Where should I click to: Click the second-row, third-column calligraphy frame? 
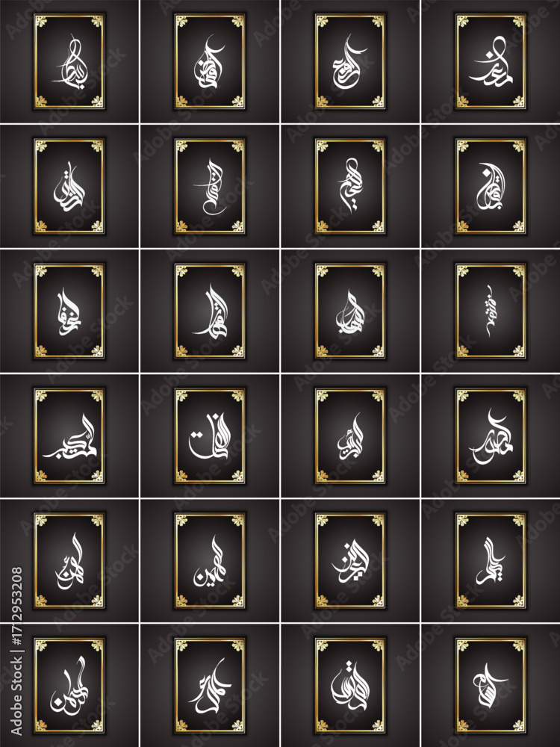[x=350, y=186]
